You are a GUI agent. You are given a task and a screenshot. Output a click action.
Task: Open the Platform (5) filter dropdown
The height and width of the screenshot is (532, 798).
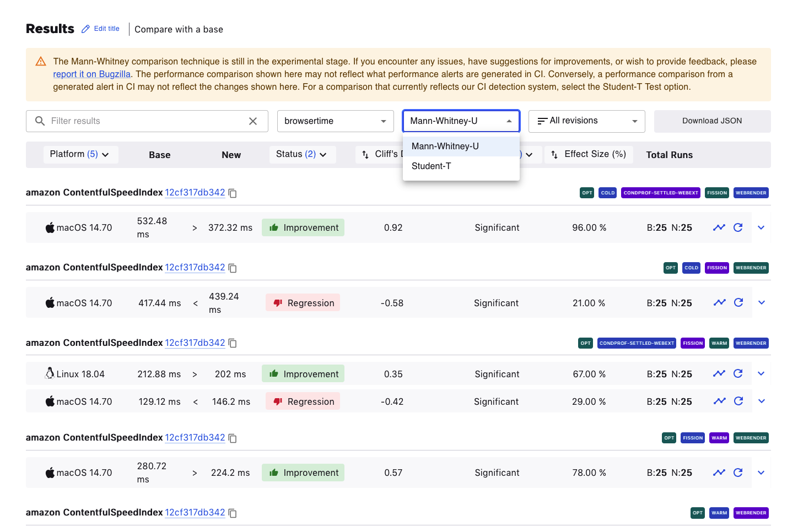point(80,154)
